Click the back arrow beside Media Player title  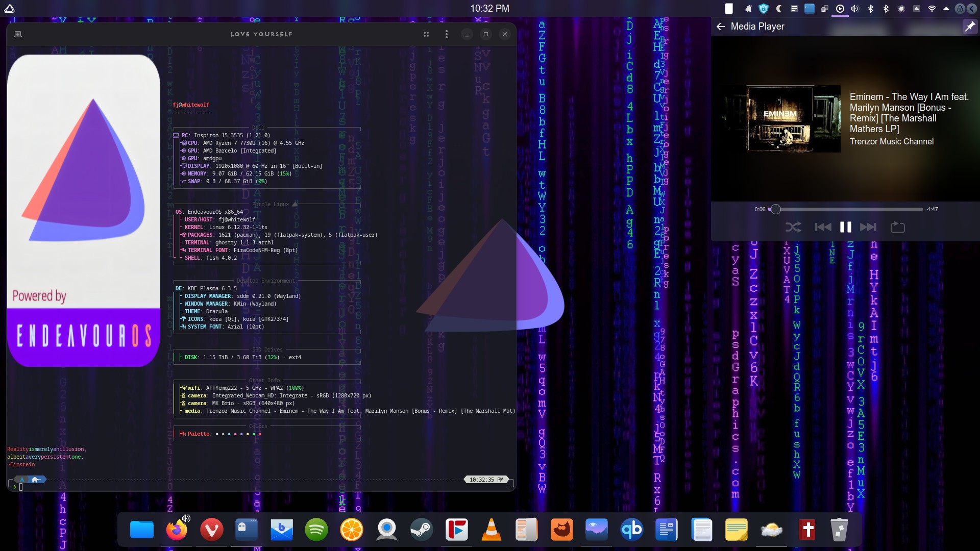click(721, 27)
